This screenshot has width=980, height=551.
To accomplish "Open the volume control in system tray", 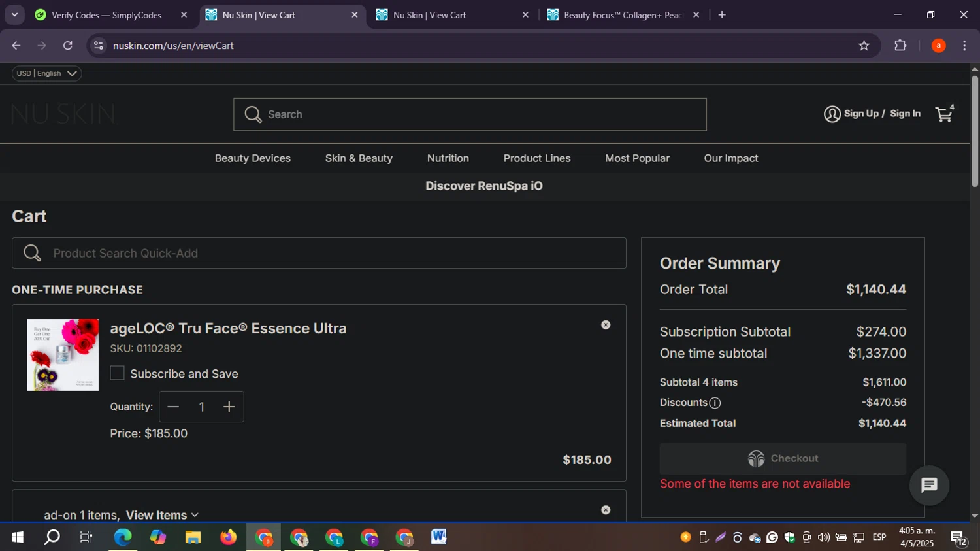I will click(823, 537).
